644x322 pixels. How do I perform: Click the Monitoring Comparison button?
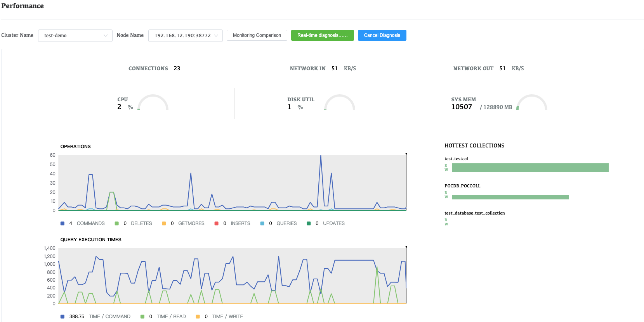[257, 35]
